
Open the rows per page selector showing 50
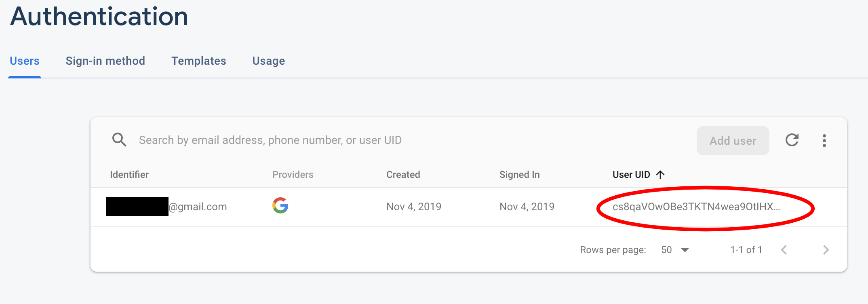point(672,250)
